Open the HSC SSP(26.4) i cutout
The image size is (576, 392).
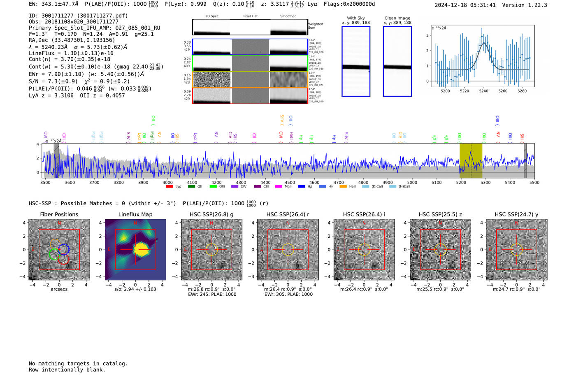[x=364, y=250]
